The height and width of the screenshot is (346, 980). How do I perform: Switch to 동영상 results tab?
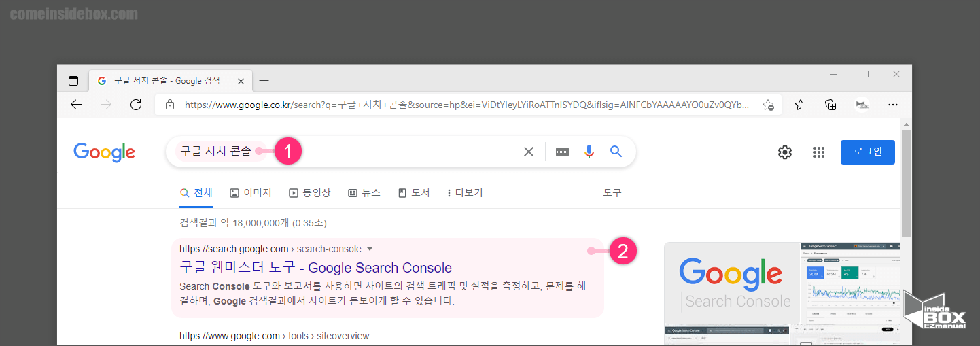(x=310, y=193)
